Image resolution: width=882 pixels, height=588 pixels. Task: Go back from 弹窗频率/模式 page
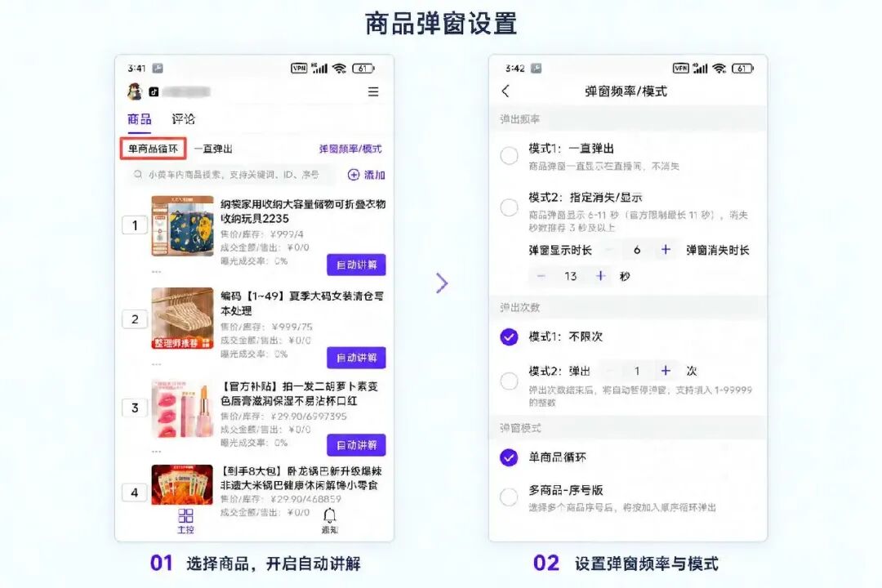pos(506,91)
